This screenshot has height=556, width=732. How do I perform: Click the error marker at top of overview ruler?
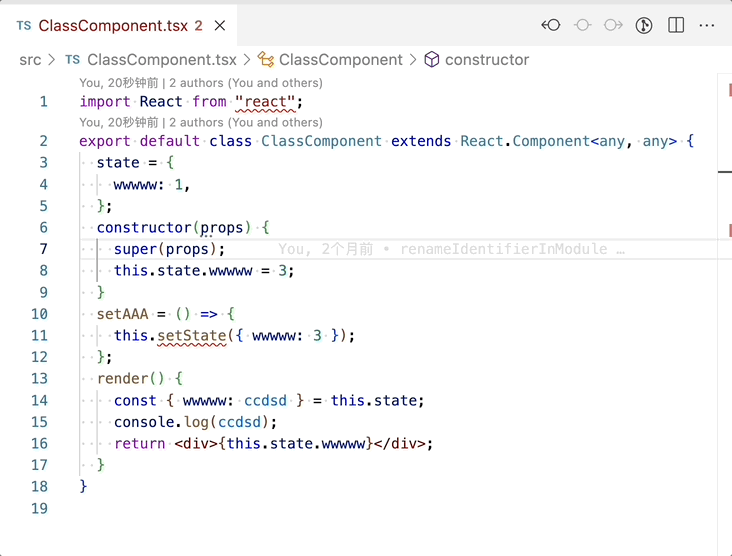(730, 89)
